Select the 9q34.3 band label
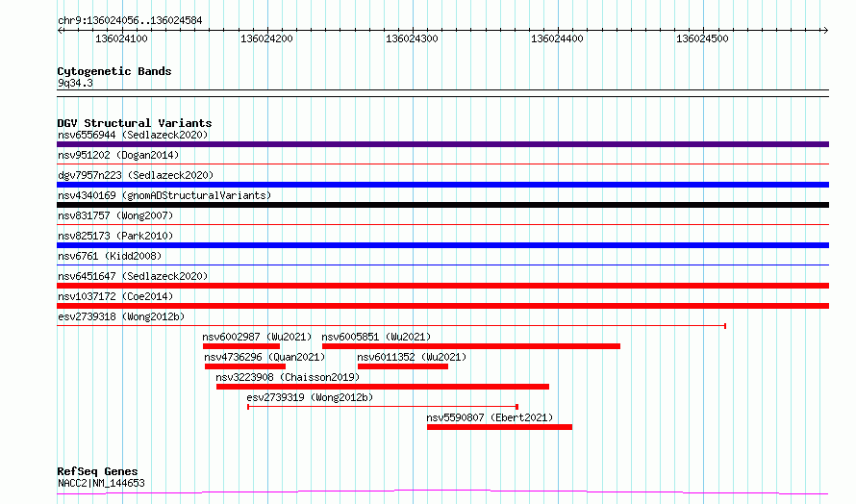Image resolution: width=856 pixels, height=504 pixels. (75, 83)
